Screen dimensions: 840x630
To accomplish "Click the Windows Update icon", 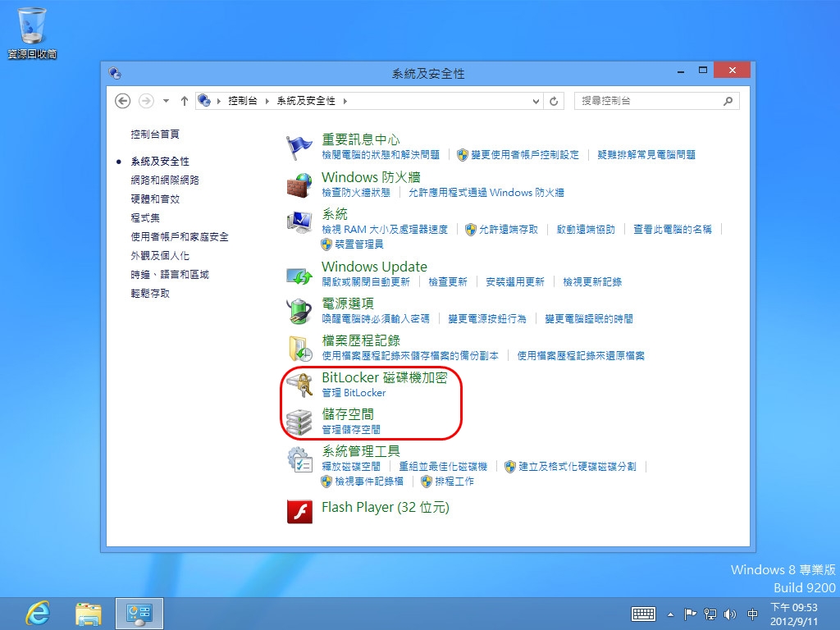I will [299, 275].
